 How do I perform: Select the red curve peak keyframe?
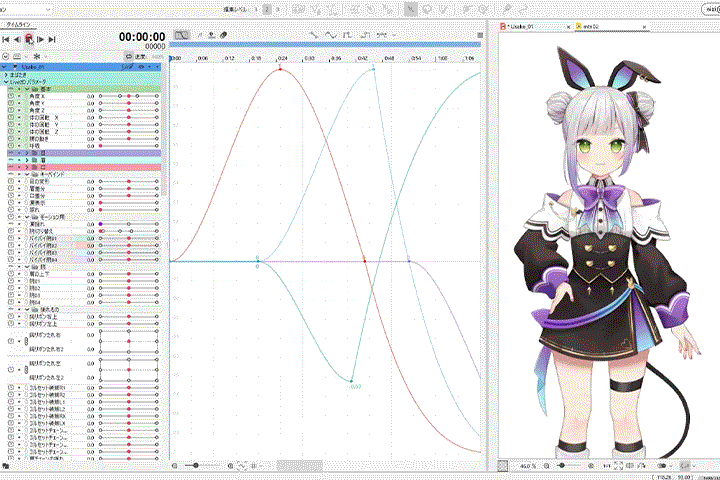[281, 69]
